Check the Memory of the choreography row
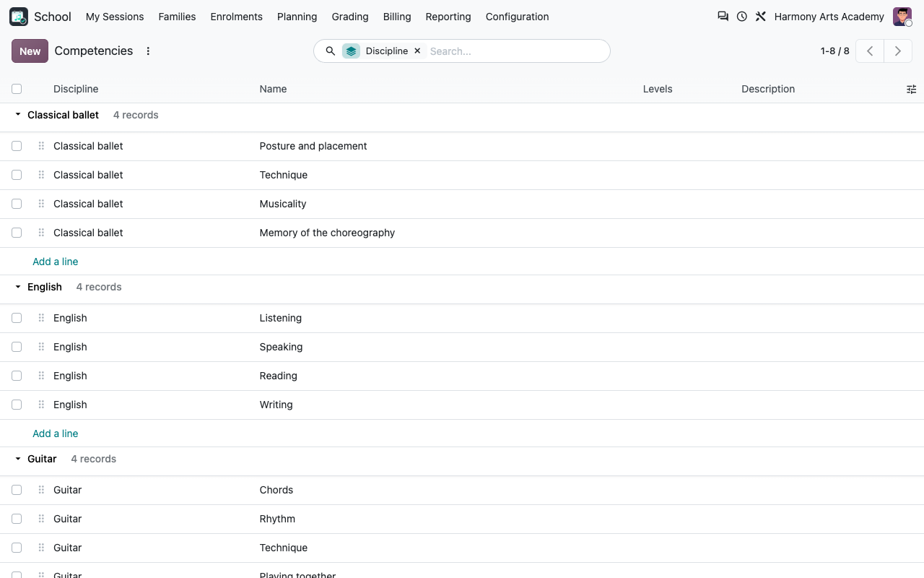This screenshot has width=924, height=578. pos(17,233)
